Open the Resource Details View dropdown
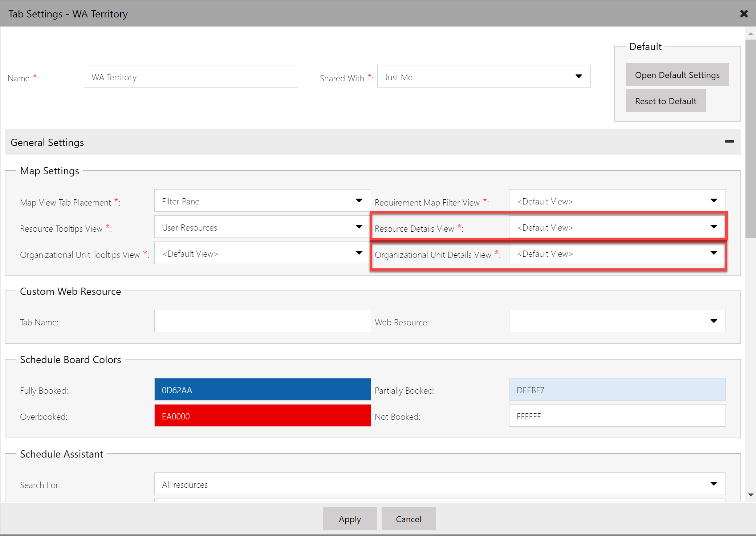Image resolution: width=756 pixels, height=536 pixels. tap(713, 227)
